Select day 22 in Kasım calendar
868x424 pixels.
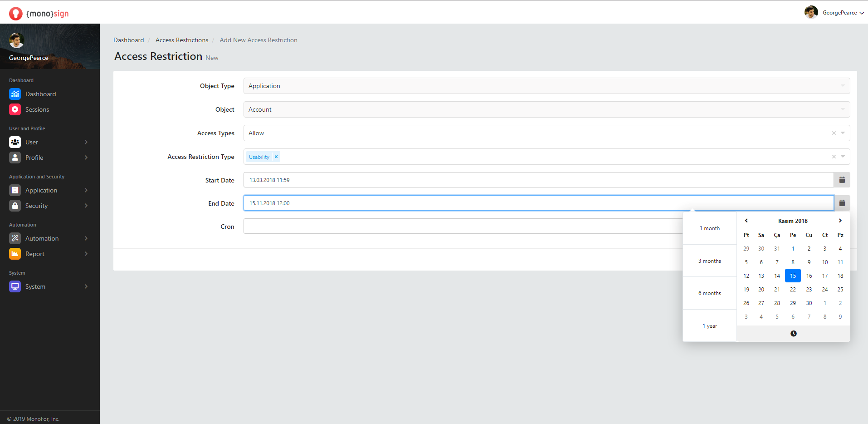click(x=793, y=289)
